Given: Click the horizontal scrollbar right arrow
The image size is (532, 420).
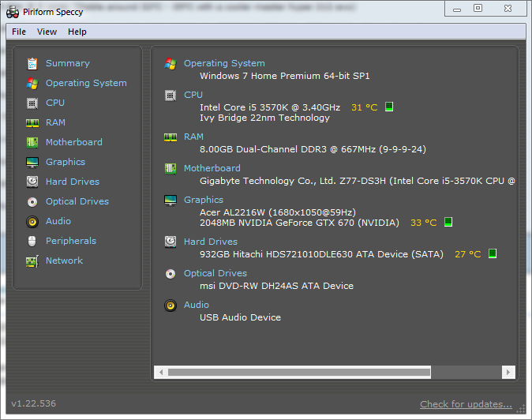Looking at the screenshot, I should tap(508, 372).
